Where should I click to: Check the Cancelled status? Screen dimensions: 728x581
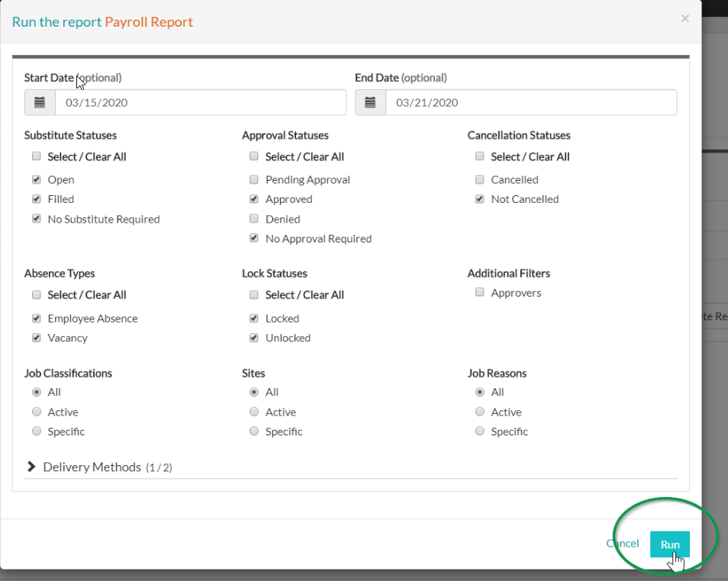479,180
